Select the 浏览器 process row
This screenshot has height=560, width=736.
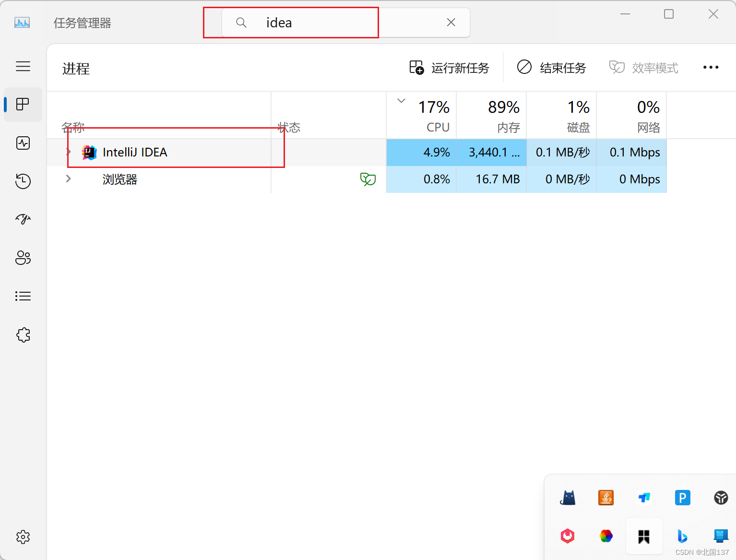pos(357,179)
